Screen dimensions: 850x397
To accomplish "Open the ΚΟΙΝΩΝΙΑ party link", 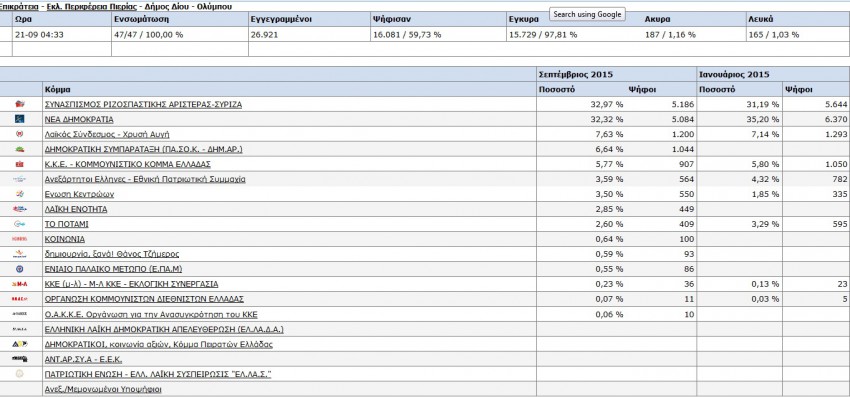I will (65, 239).
